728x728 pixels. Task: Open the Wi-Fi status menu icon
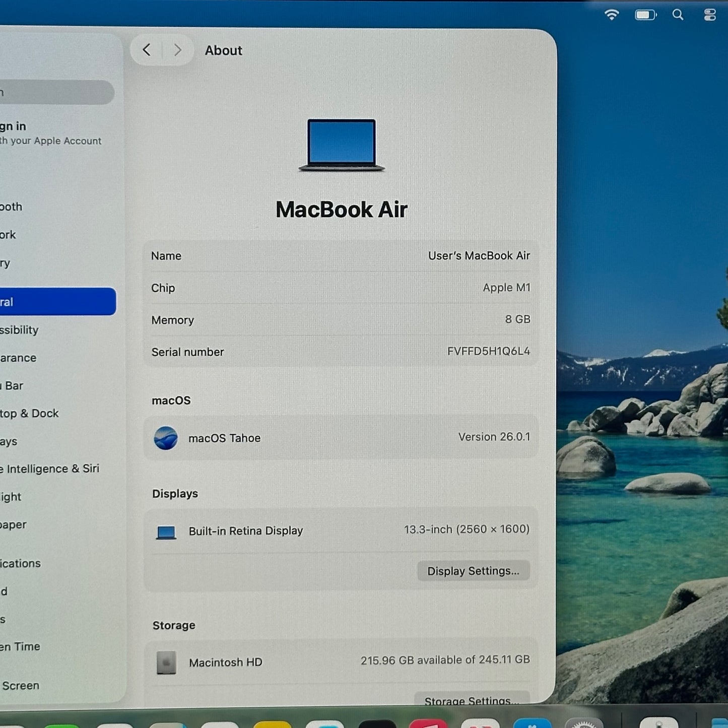tap(612, 15)
